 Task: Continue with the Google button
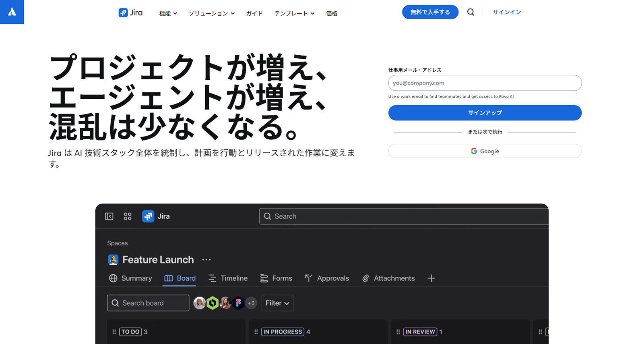485,151
